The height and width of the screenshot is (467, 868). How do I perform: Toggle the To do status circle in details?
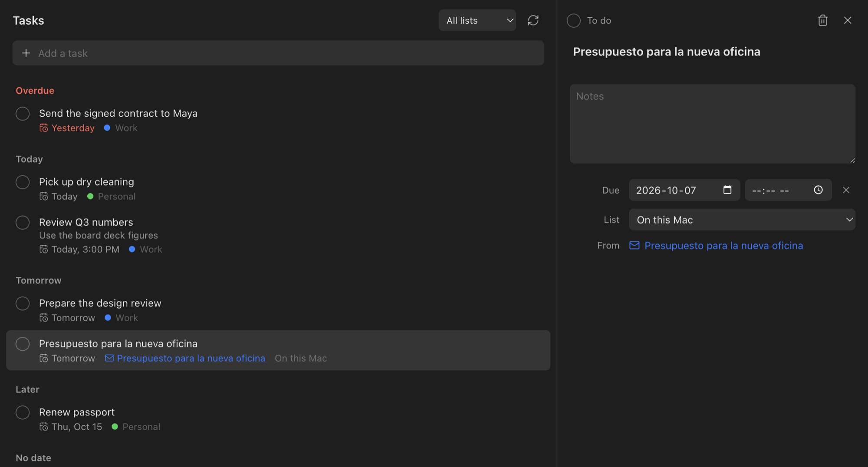point(573,20)
